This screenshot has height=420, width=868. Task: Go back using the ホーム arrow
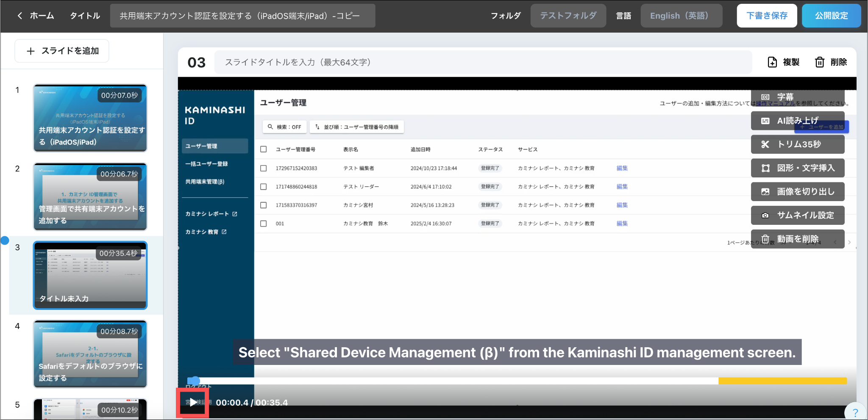point(19,16)
